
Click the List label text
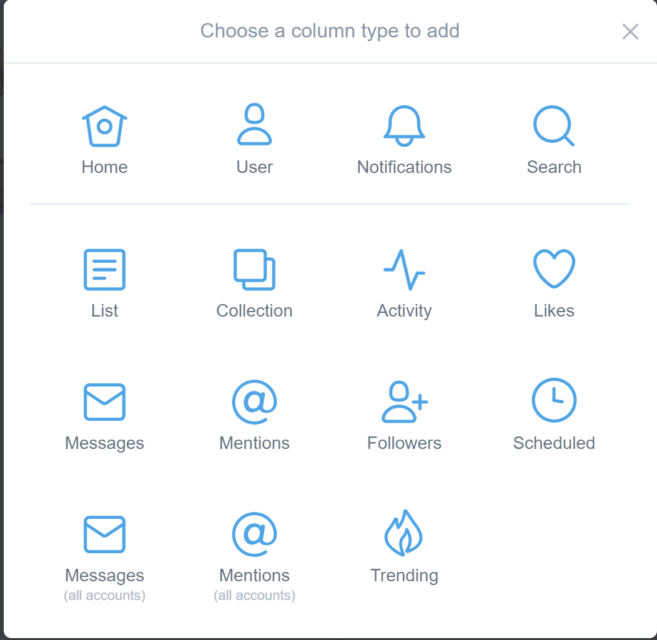click(104, 311)
